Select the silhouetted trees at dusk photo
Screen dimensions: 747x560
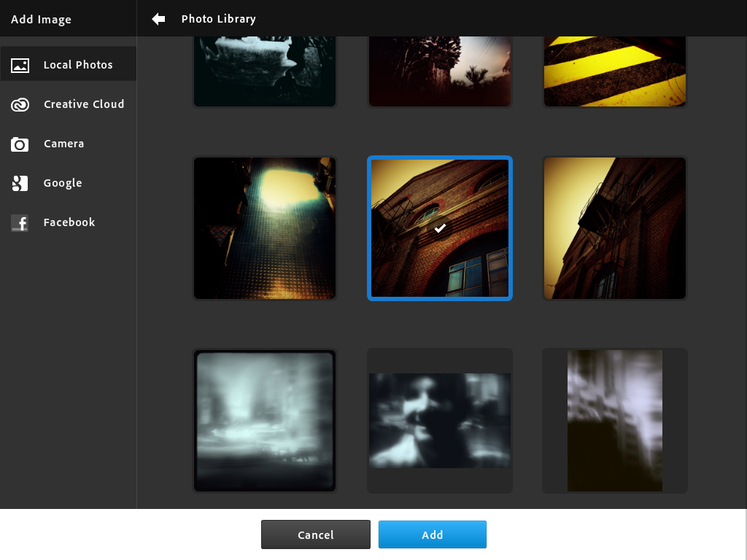point(440,71)
